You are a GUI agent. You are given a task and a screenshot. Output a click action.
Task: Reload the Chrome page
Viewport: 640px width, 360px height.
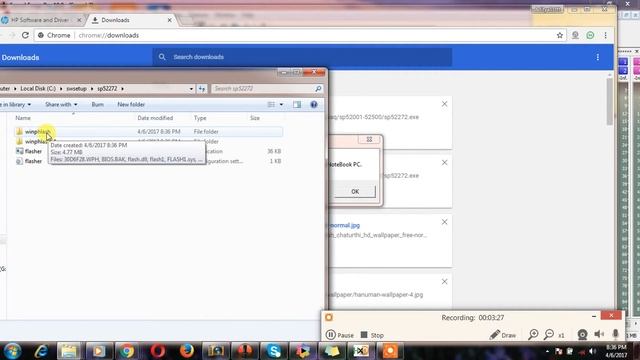[25, 35]
